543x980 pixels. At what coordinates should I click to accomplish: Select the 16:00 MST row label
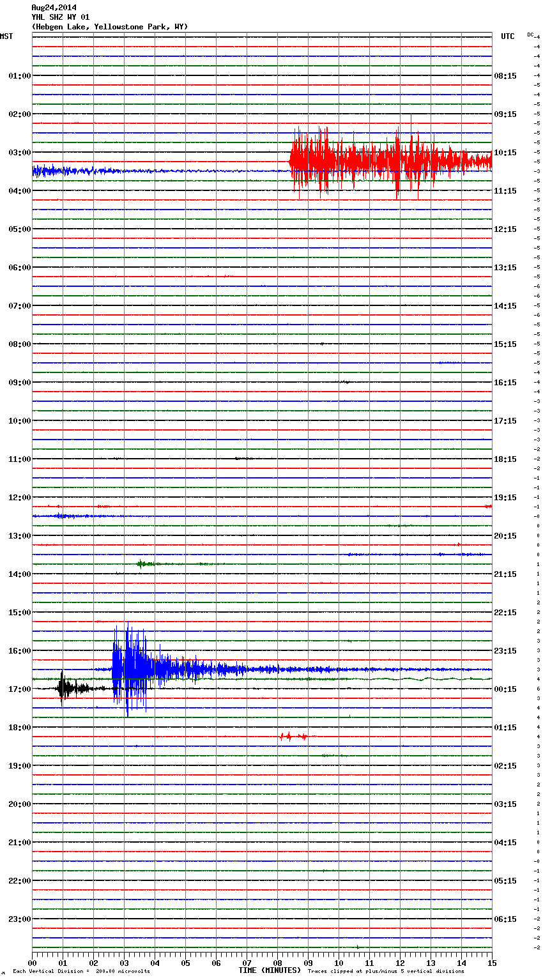tap(19, 651)
